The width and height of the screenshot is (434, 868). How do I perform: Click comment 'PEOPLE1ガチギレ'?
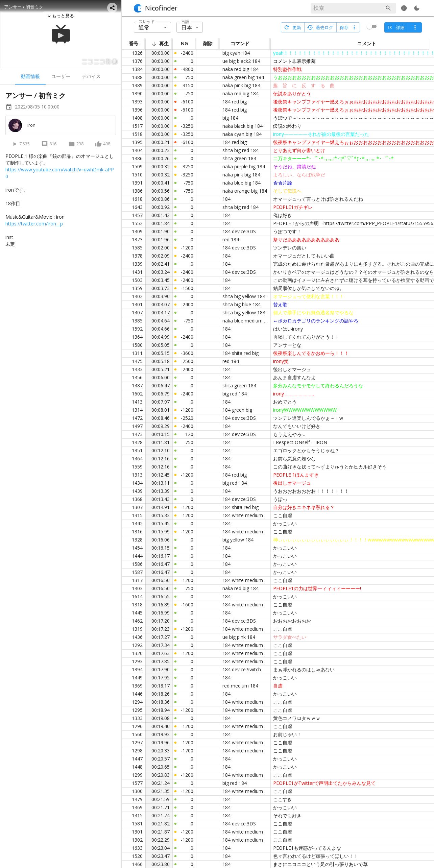click(x=293, y=207)
